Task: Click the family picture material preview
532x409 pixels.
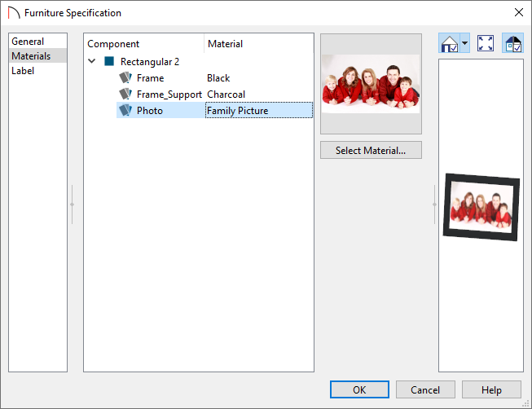Action: [x=371, y=84]
